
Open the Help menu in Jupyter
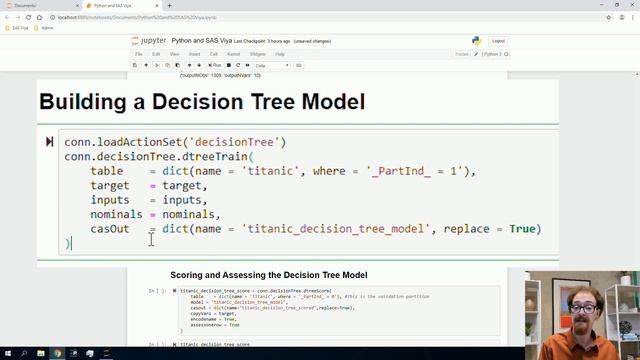(280, 54)
